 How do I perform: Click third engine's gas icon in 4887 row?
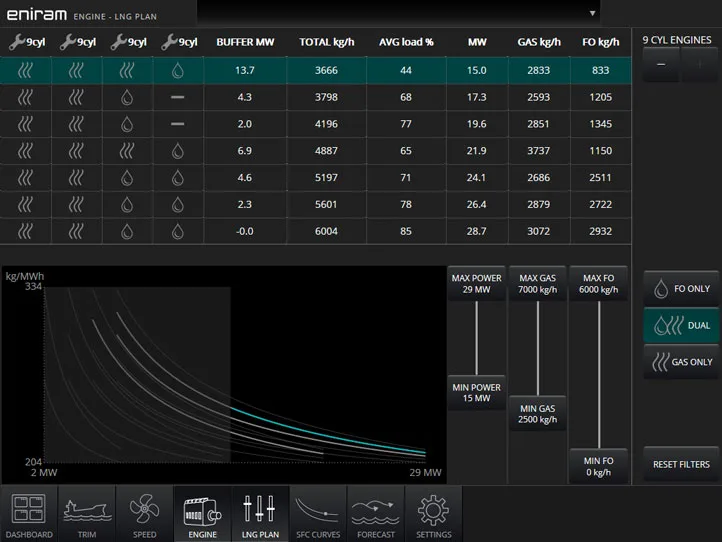(x=127, y=151)
